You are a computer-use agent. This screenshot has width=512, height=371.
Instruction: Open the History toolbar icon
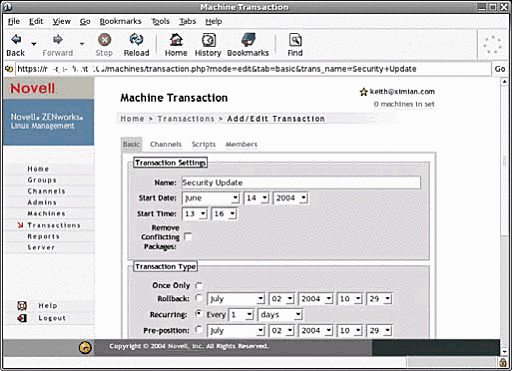[x=209, y=40]
